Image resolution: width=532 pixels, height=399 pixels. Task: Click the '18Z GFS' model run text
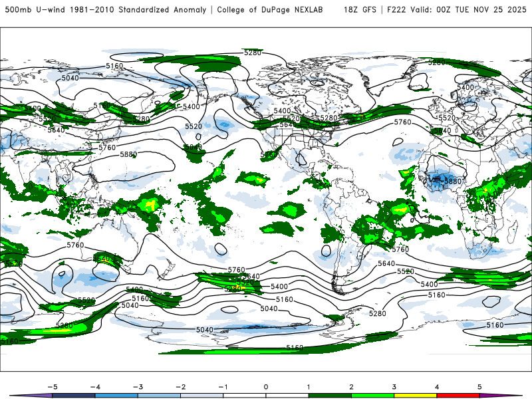coord(360,9)
